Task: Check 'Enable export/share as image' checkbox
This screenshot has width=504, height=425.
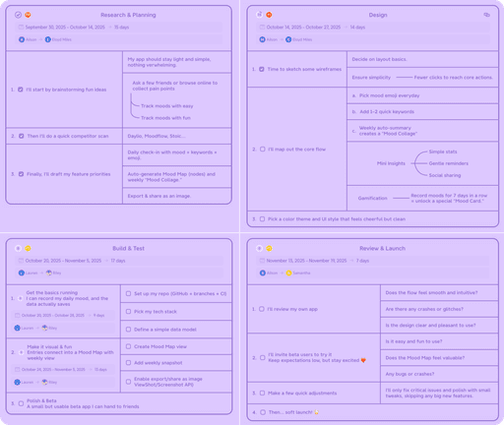Action: [x=129, y=382]
